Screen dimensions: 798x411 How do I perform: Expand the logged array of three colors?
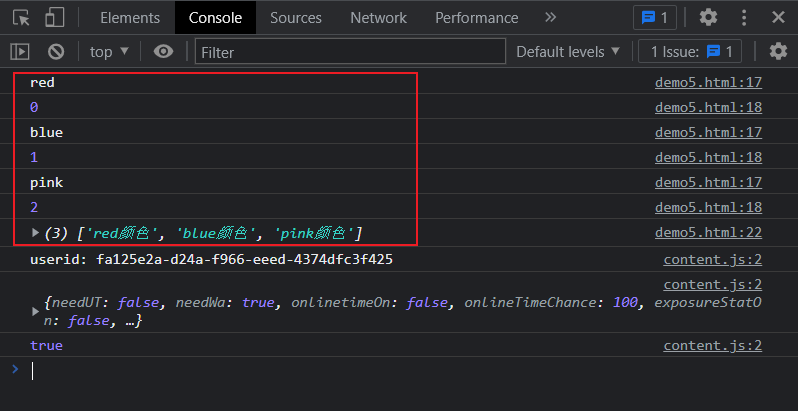(x=37, y=232)
